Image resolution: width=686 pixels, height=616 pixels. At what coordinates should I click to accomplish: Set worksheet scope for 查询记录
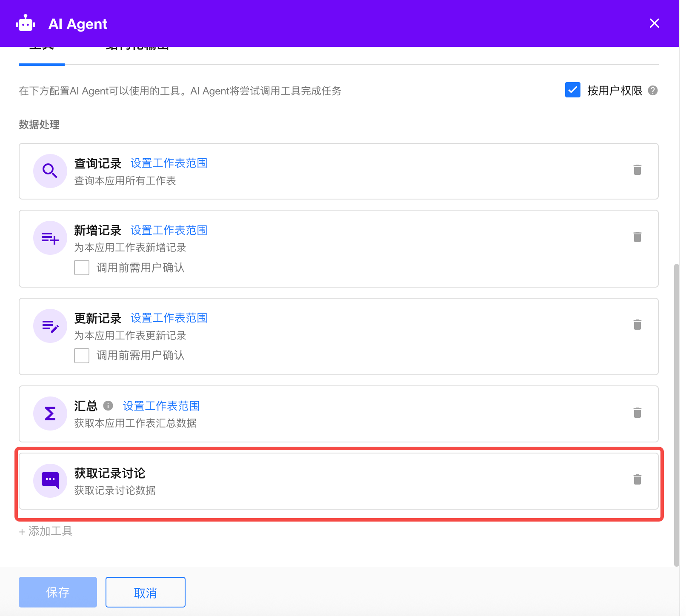pyautogui.click(x=169, y=163)
